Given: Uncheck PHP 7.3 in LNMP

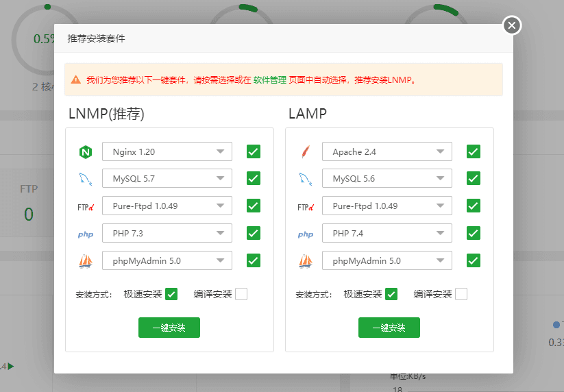Looking at the screenshot, I should 254,233.
